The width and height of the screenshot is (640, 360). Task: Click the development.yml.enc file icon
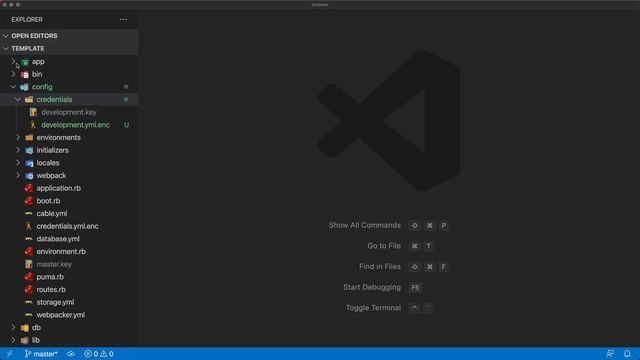click(33, 125)
